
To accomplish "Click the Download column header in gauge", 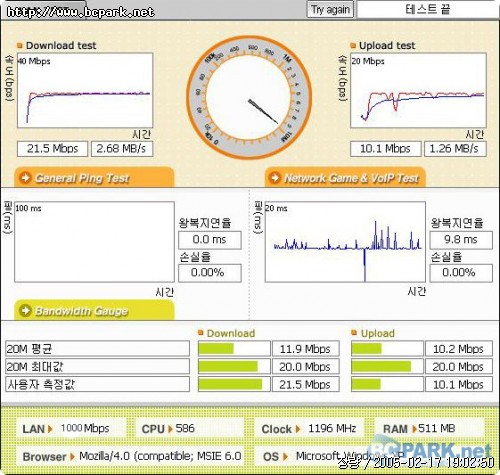I will point(231,333).
